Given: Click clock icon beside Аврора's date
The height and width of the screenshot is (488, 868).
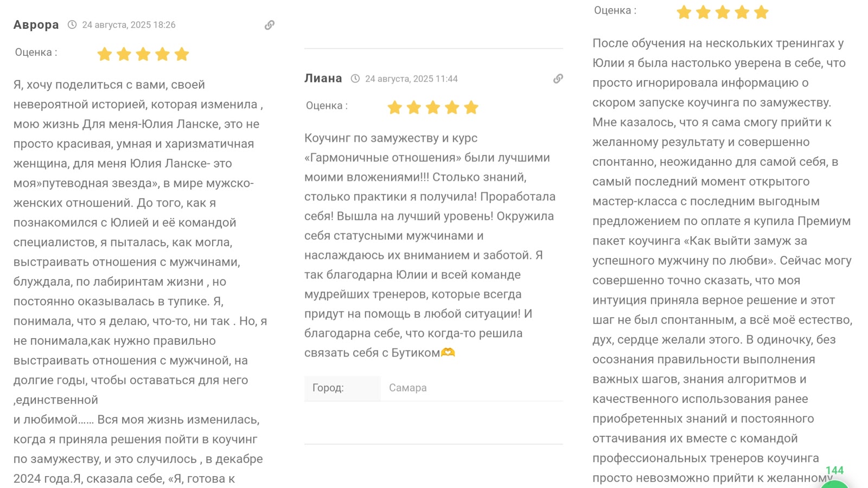Looking at the screenshot, I should coord(72,25).
